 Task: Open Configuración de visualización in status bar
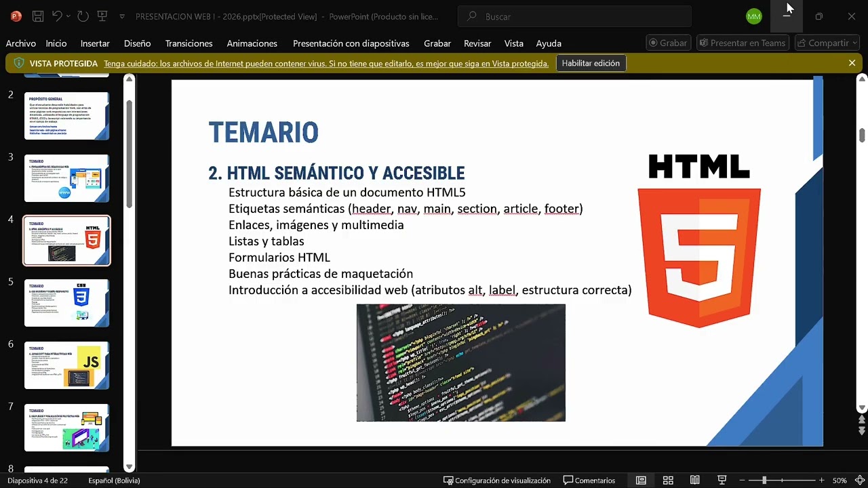click(x=497, y=481)
